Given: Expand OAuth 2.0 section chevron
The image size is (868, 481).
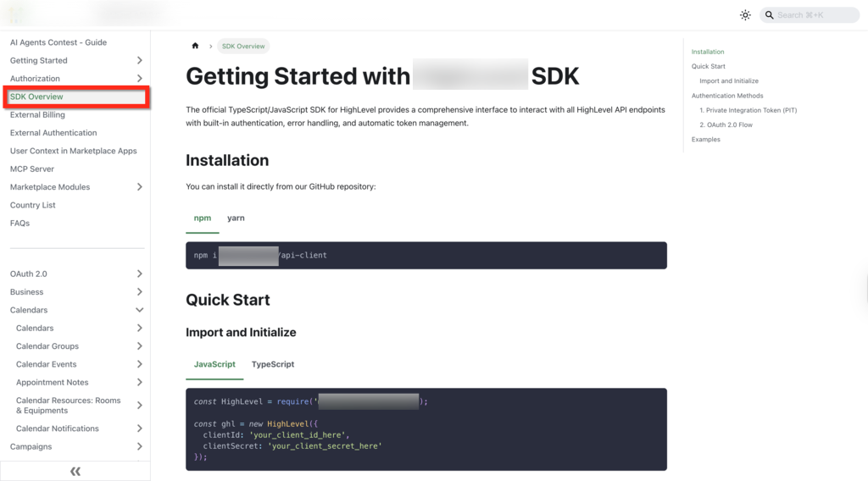Looking at the screenshot, I should click(x=140, y=274).
